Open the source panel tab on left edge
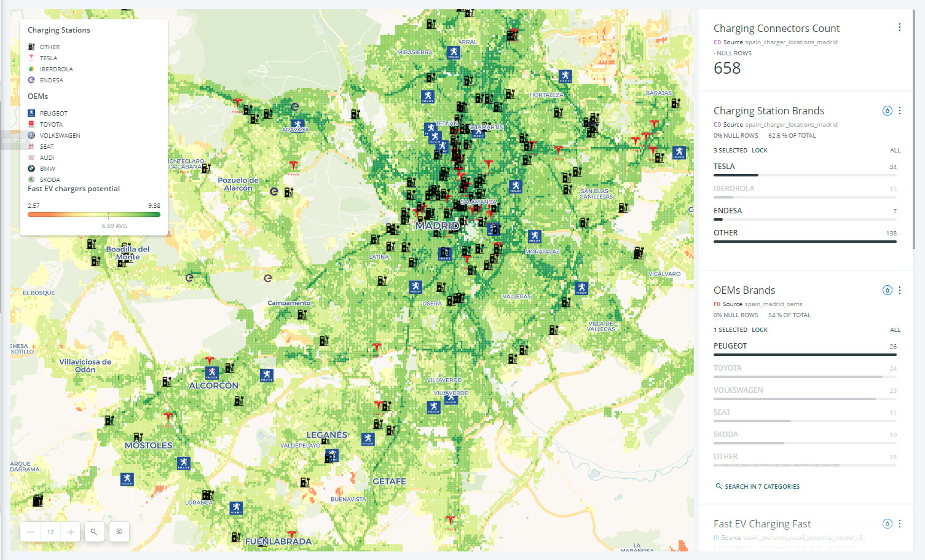The image size is (925, 560). click(12, 140)
